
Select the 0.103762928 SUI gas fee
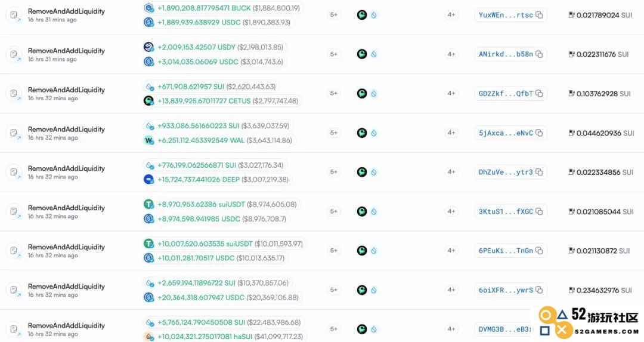(603, 94)
